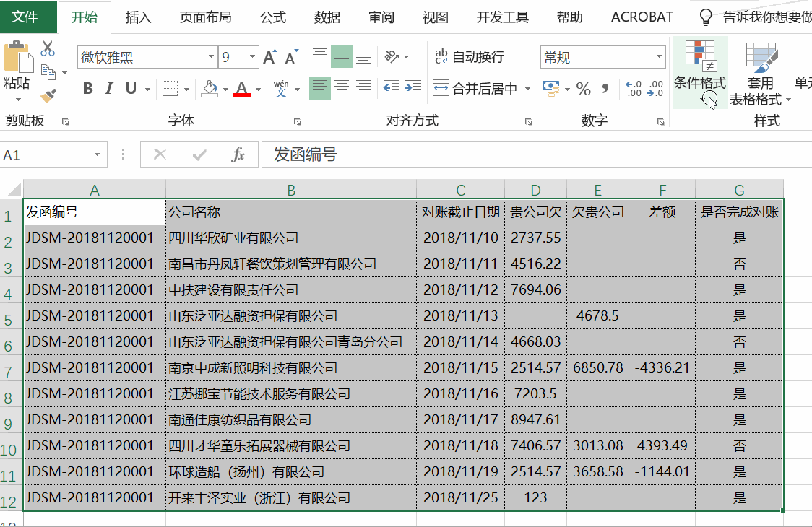The height and width of the screenshot is (527, 812).
Task: Click the Copy icon
Action: (x=48, y=72)
